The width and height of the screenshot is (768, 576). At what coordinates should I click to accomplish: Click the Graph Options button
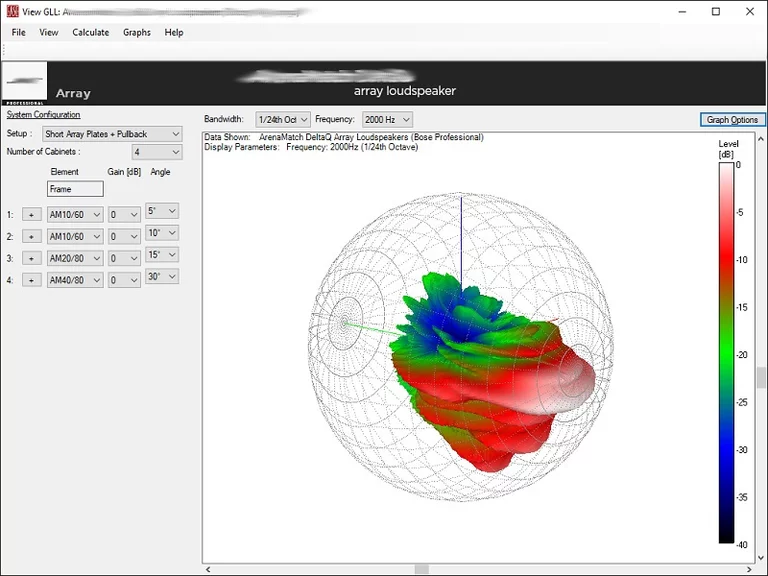[732, 119]
